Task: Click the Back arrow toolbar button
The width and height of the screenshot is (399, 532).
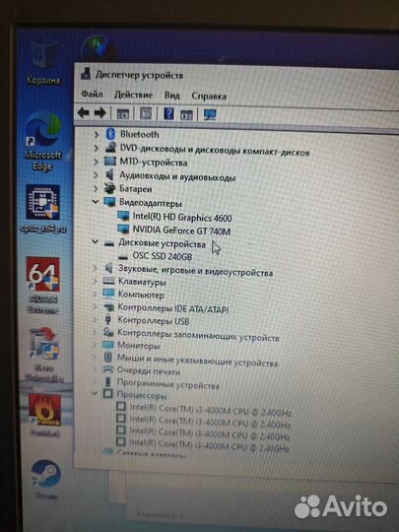Action: [x=83, y=112]
